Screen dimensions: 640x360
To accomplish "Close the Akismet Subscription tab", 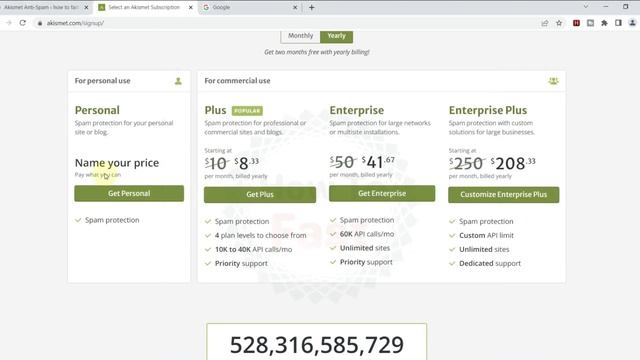I will [x=191, y=7].
